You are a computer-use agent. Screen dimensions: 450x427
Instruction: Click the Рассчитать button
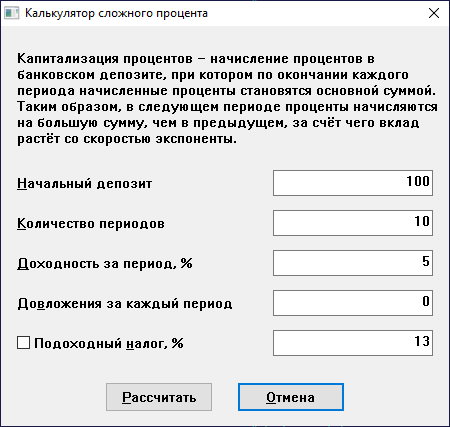tap(159, 397)
